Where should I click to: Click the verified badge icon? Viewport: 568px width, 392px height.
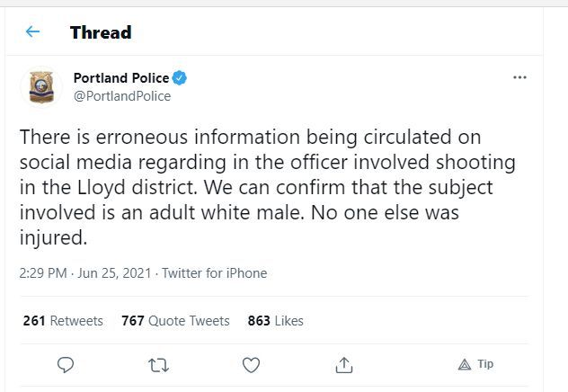point(180,78)
